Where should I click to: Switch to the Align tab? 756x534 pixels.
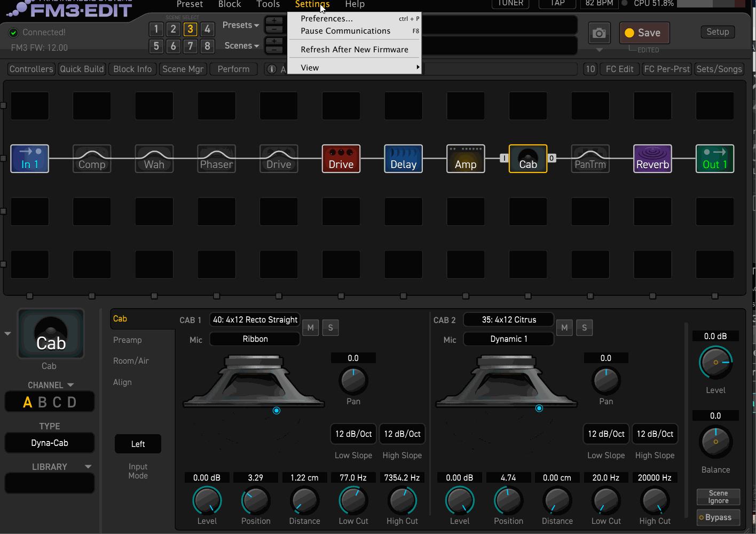coord(122,382)
